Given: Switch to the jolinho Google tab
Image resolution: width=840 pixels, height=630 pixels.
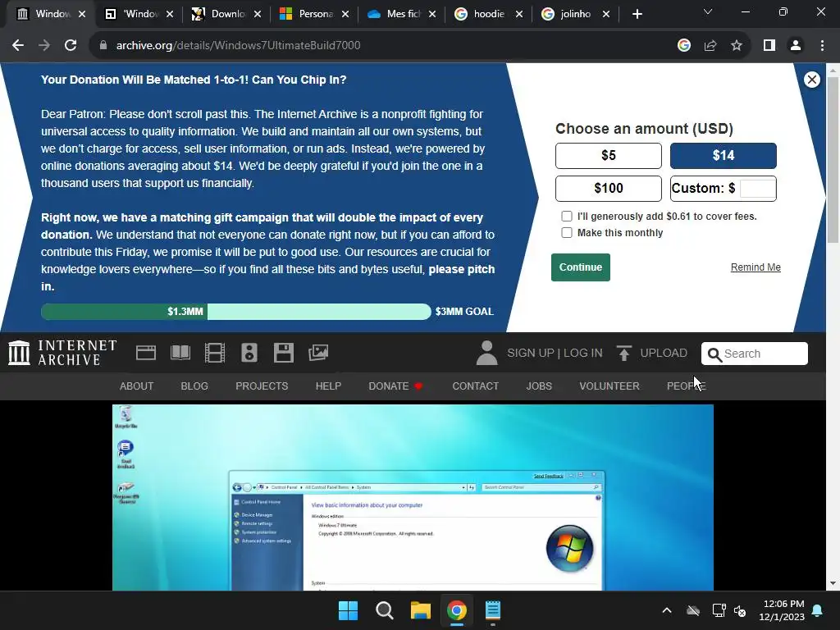Looking at the screenshot, I should pos(575,14).
